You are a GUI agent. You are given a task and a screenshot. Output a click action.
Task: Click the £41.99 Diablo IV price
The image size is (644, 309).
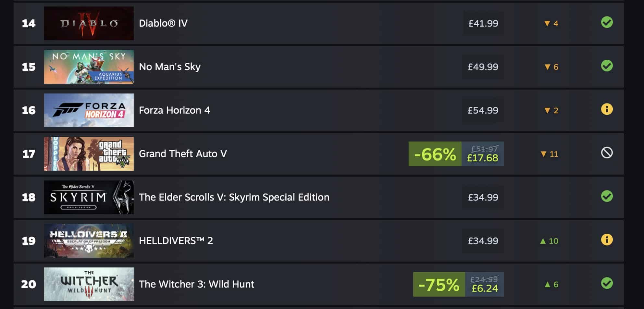483,23
